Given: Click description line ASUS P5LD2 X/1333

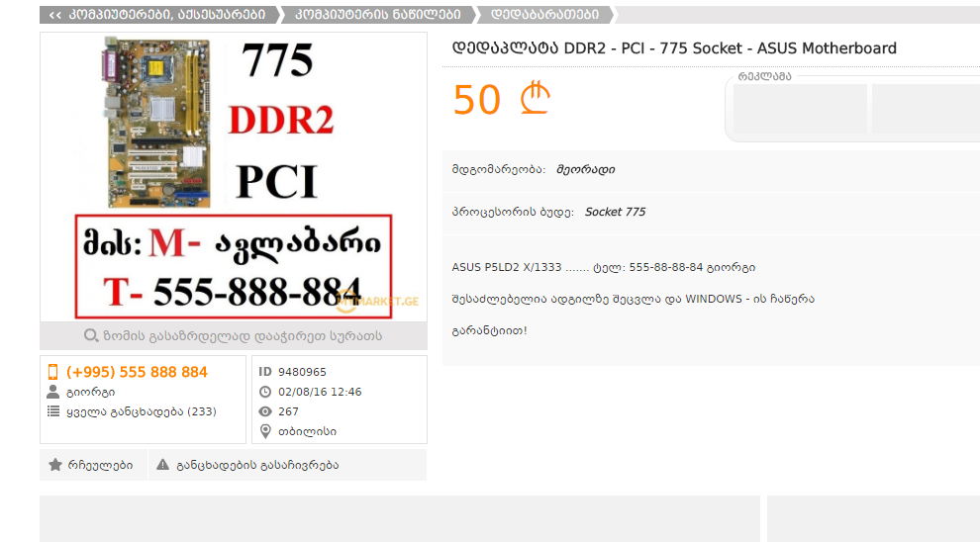Looking at the screenshot, I should (x=604, y=267).
